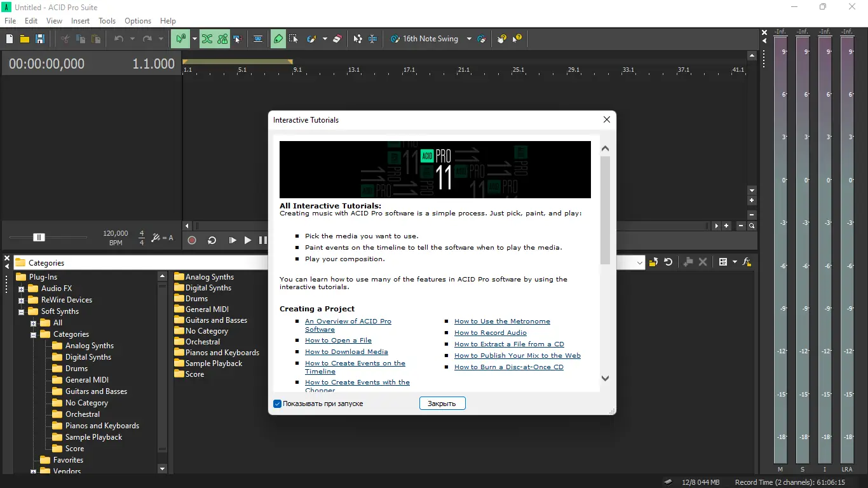The width and height of the screenshot is (868, 488).
Task: Uncheck the Показывать при запуске checkbox
Action: coord(278,403)
